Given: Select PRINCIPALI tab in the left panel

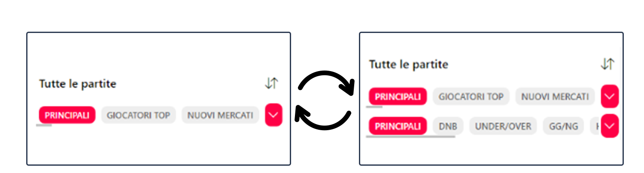Looking at the screenshot, I should [x=67, y=115].
